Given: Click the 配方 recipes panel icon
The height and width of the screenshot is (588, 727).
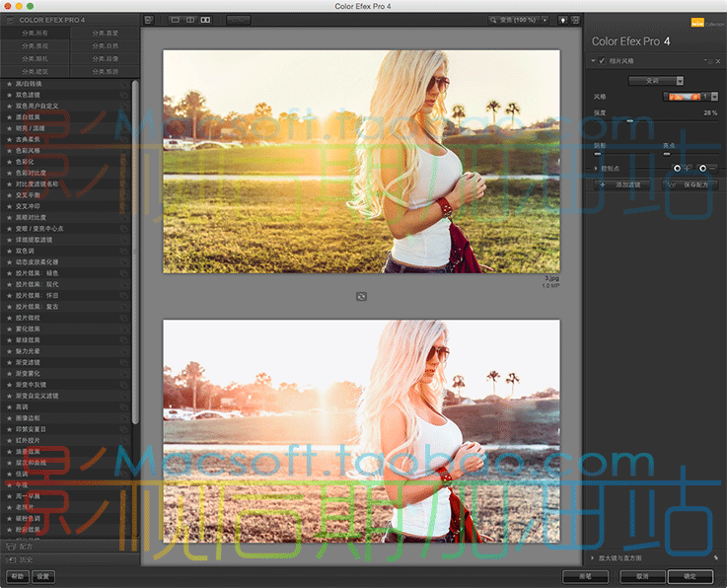Looking at the screenshot, I should [x=11, y=547].
